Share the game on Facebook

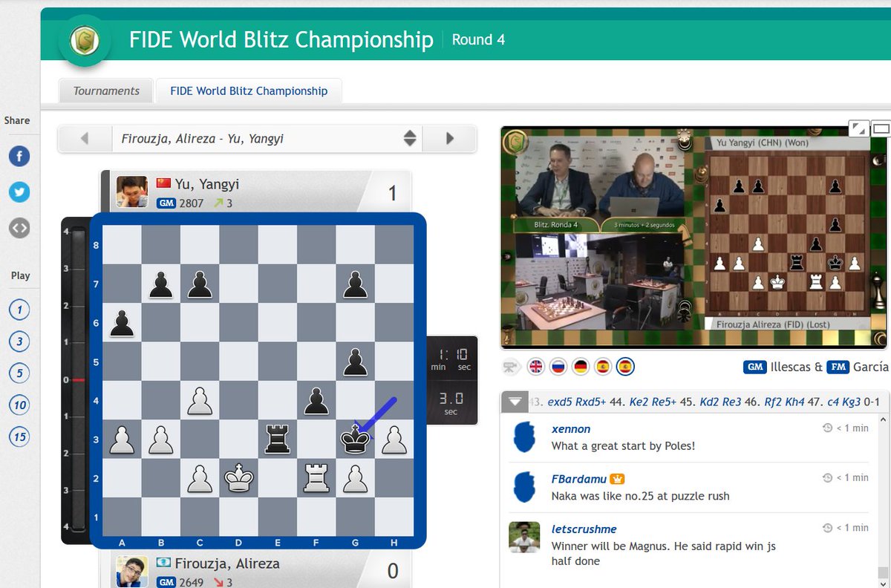tap(19, 157)
